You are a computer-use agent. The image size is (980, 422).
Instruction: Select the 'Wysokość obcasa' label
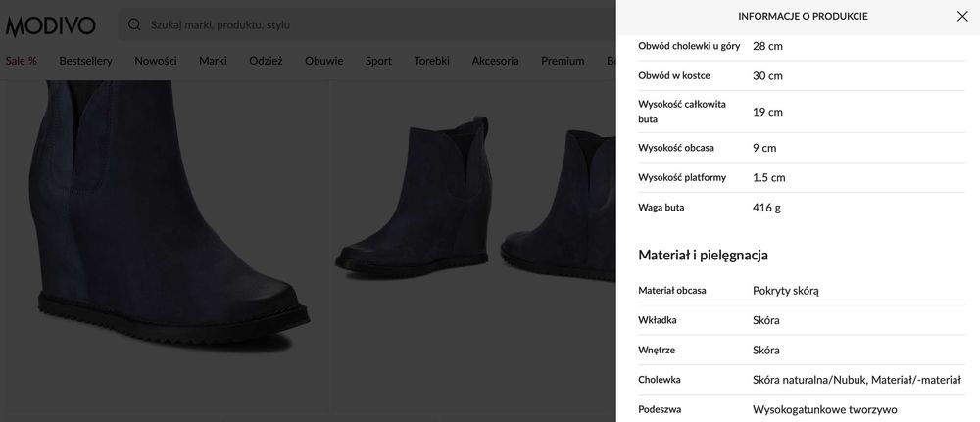pyautogui.click(x=675, y=147)
